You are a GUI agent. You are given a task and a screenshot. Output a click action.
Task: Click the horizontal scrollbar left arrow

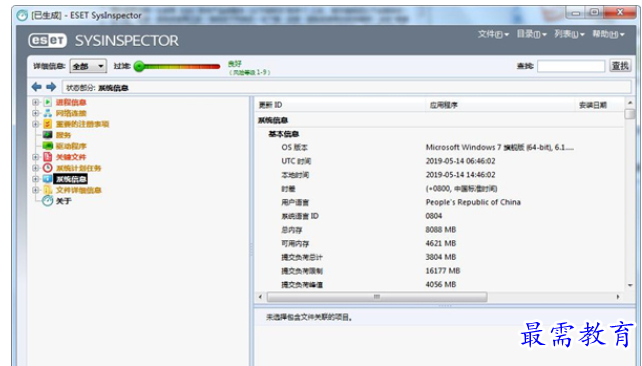(260, 296)
